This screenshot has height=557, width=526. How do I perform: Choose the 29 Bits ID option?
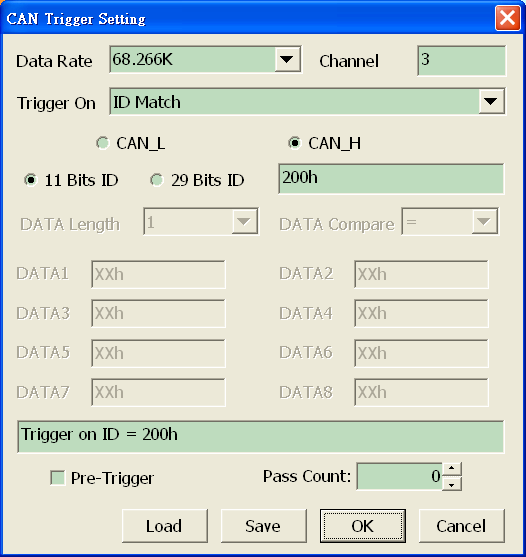(157, 180)
